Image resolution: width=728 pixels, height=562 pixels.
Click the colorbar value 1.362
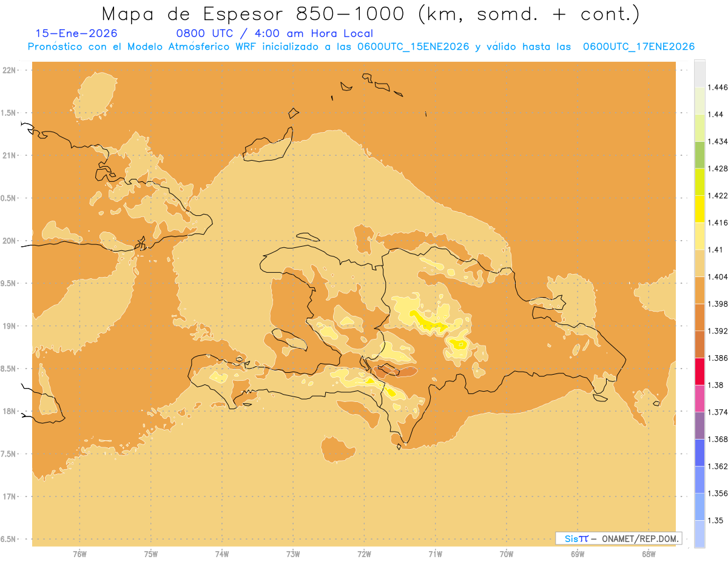point(718,466)
